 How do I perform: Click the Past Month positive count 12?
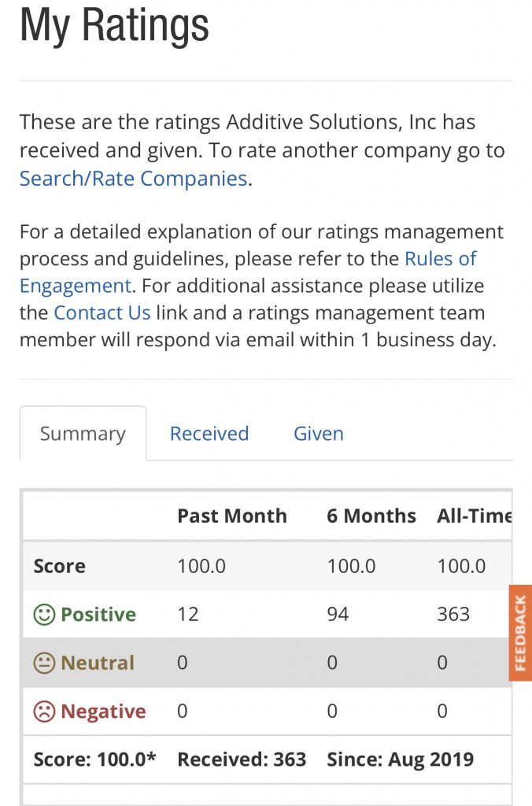click(188, 615)
